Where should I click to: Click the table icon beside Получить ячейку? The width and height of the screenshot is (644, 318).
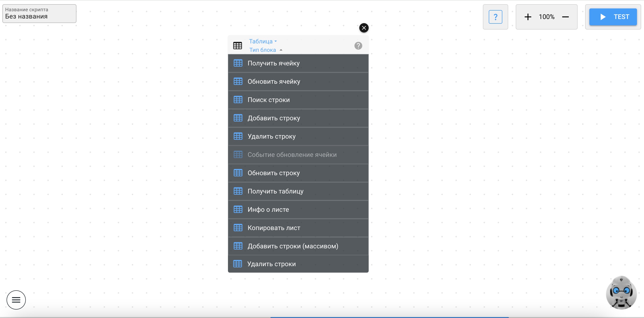[x=238, y=63]
